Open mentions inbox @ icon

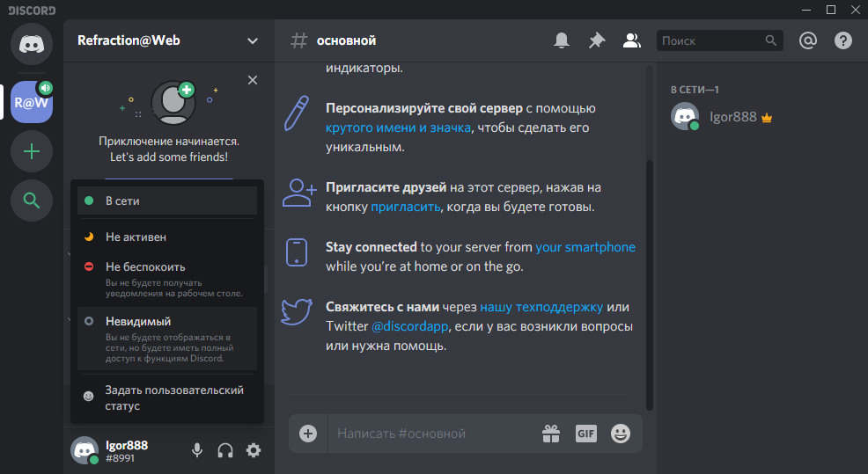tap(807, 40)
